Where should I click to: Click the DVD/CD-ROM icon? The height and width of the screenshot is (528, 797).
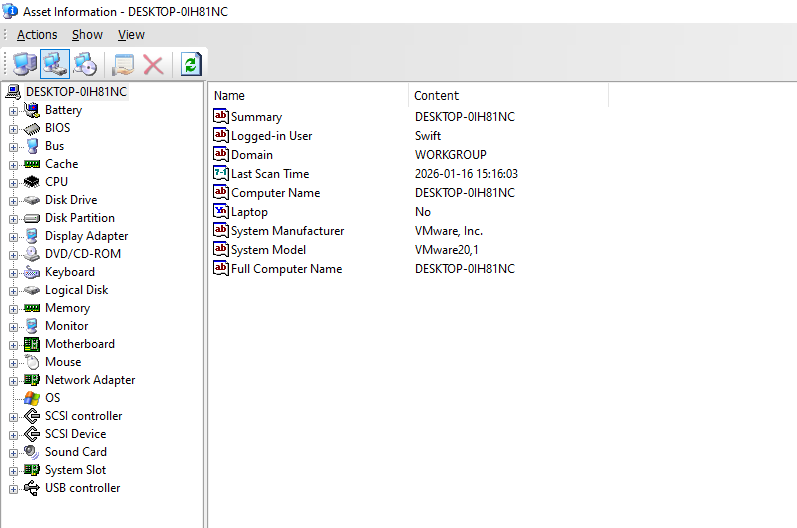click(x=32, y=254)
